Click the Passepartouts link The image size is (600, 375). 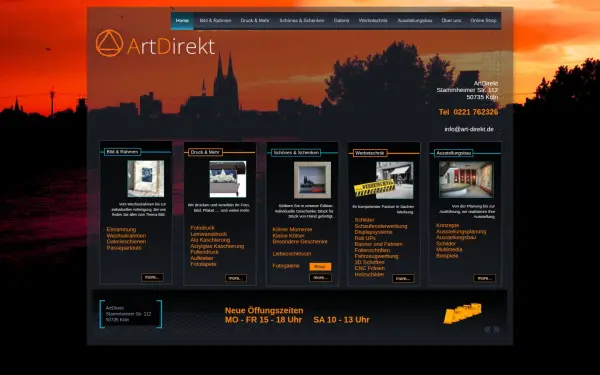pos(124,248)
